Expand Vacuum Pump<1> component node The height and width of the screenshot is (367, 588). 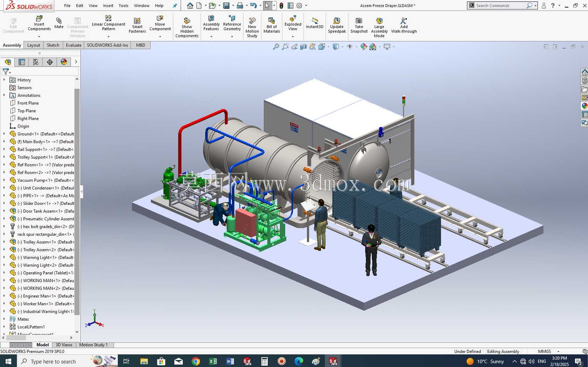(x=4, y=180)
